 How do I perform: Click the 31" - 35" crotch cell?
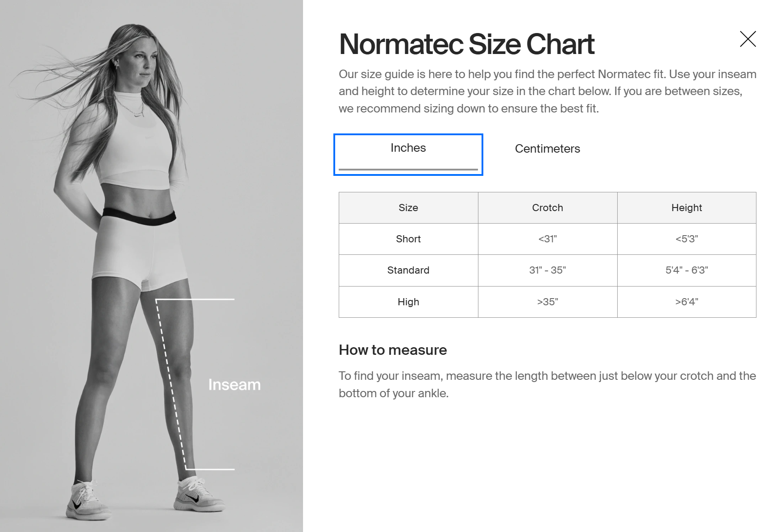click(547, 270)
